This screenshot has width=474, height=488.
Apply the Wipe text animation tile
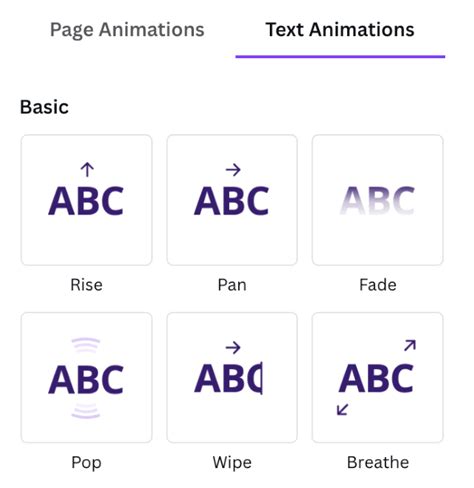[x=232, y=377]
